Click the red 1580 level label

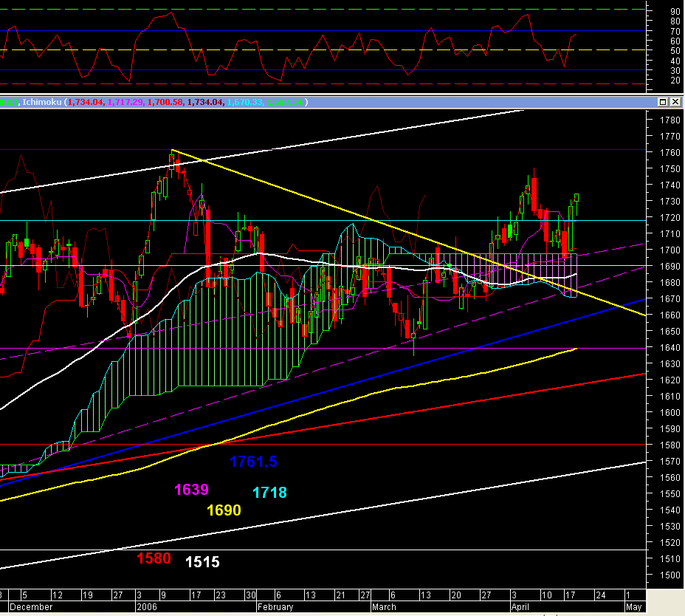click(154, 559)
